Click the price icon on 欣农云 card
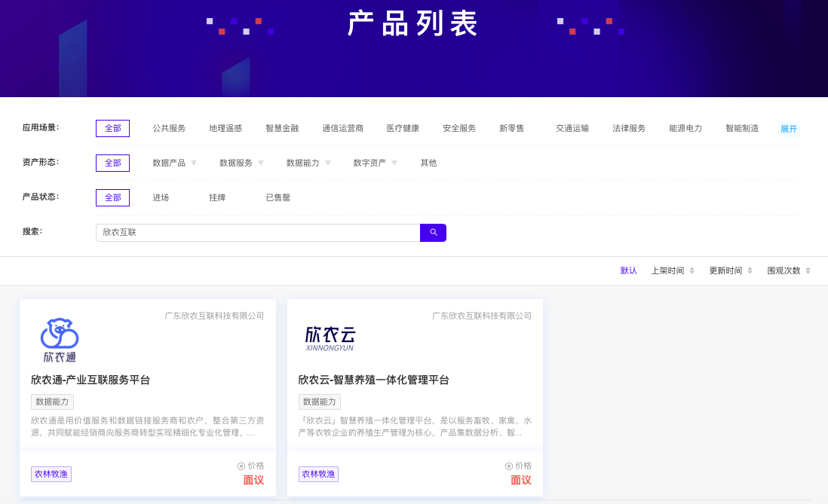The image size is (828, 504). pos(508,466)
